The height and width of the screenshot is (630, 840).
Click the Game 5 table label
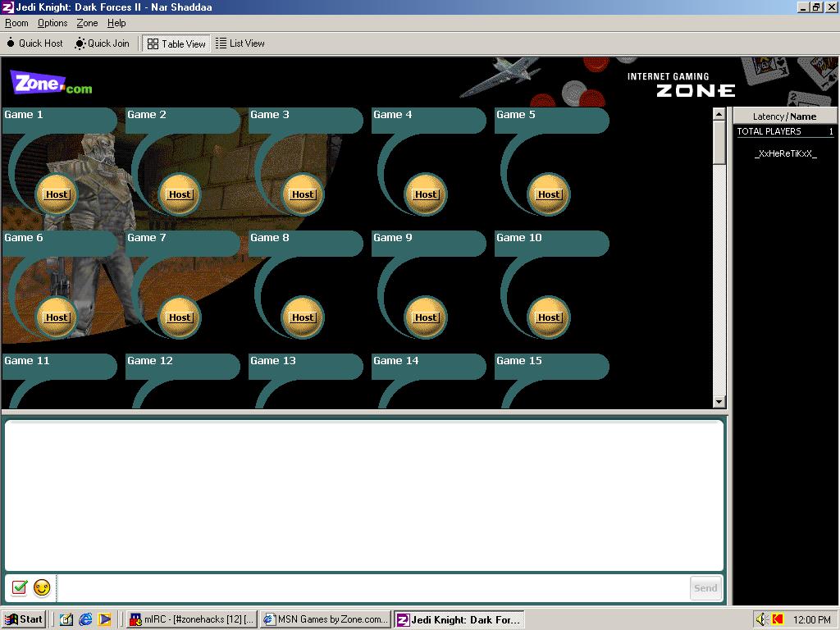click(515, 115)
